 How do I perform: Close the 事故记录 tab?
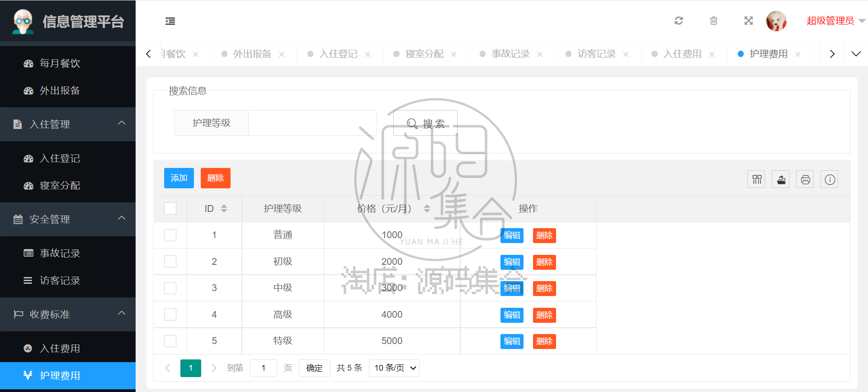(x=540, y=54)
